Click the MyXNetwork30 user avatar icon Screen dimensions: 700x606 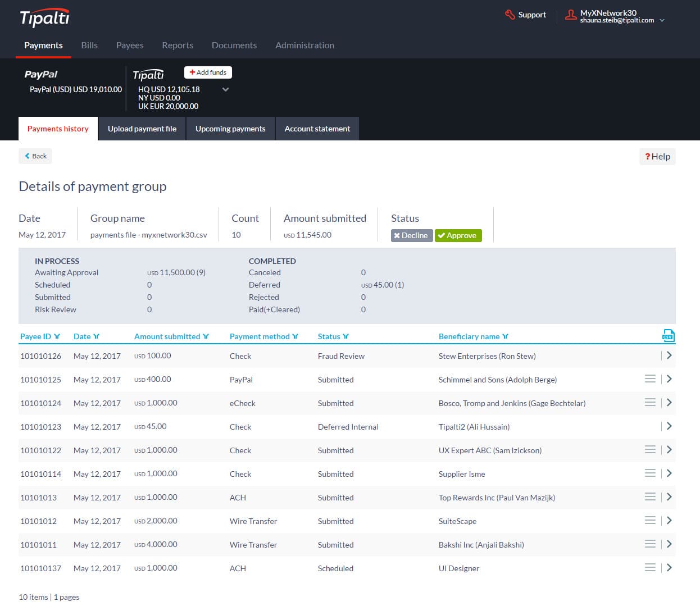(x=571, y=15)
